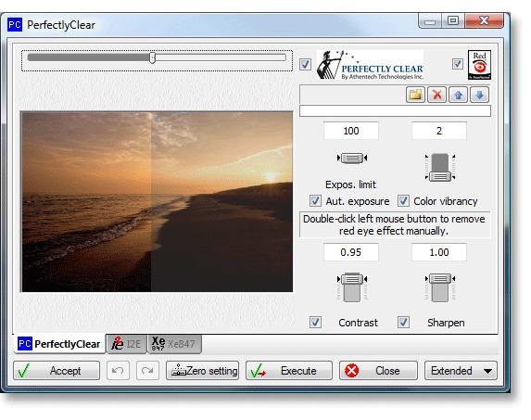The image size is (531, 420).
Task: Click the sunset beach preview image
Action: pyautogui.click(x=157, y=201)
